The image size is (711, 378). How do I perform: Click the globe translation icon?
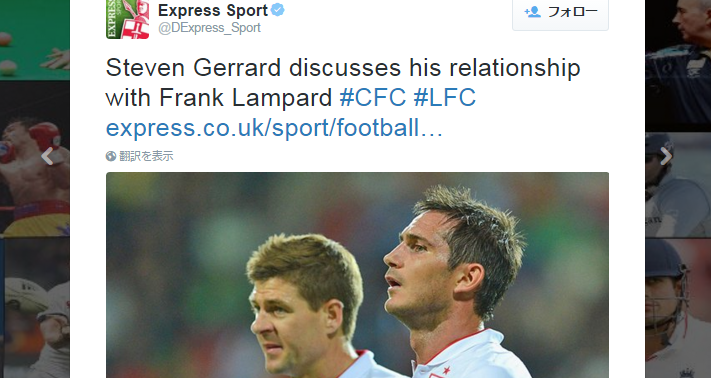[111, 156]
